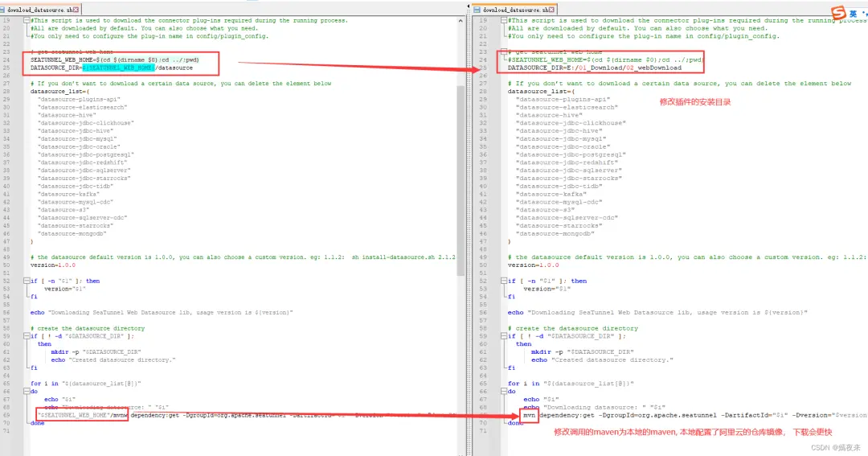The image size is (868, 456).
Task: Close the right pane download_datasource.sh tab
Action: click(551, 10)
